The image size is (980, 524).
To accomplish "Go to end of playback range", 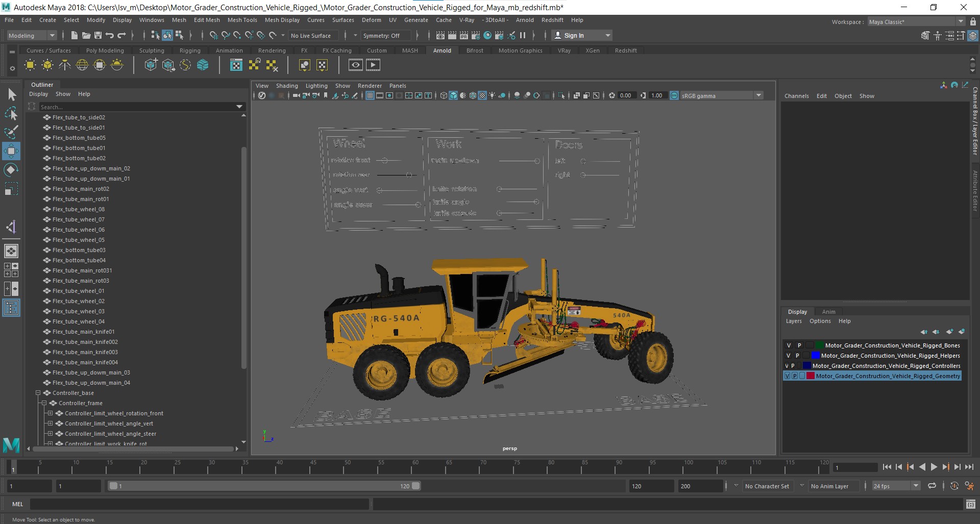I will (x=969, y=467).
